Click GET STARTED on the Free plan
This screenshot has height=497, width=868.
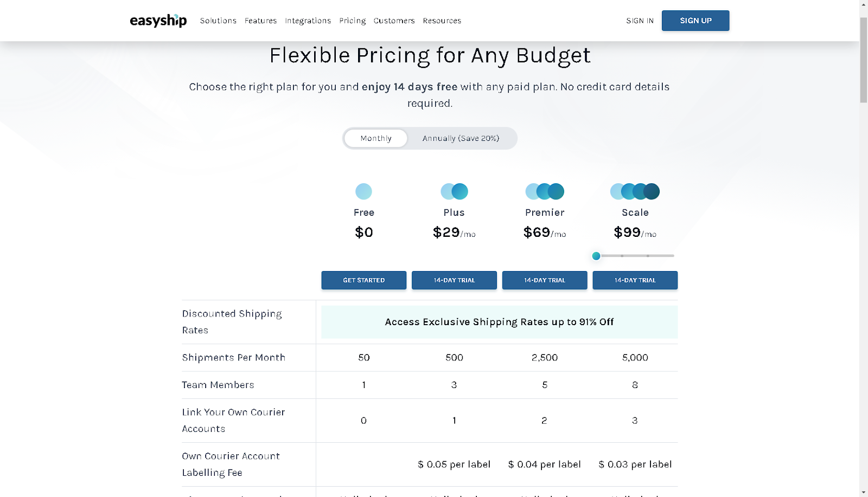(x=363, y=280)
